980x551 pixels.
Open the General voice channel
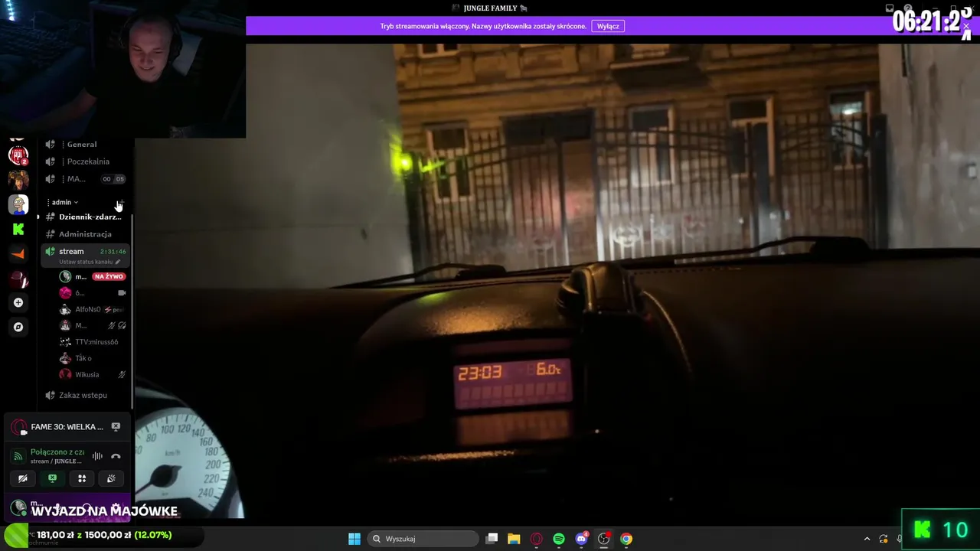pyautogui.click(x=85, y=144)
